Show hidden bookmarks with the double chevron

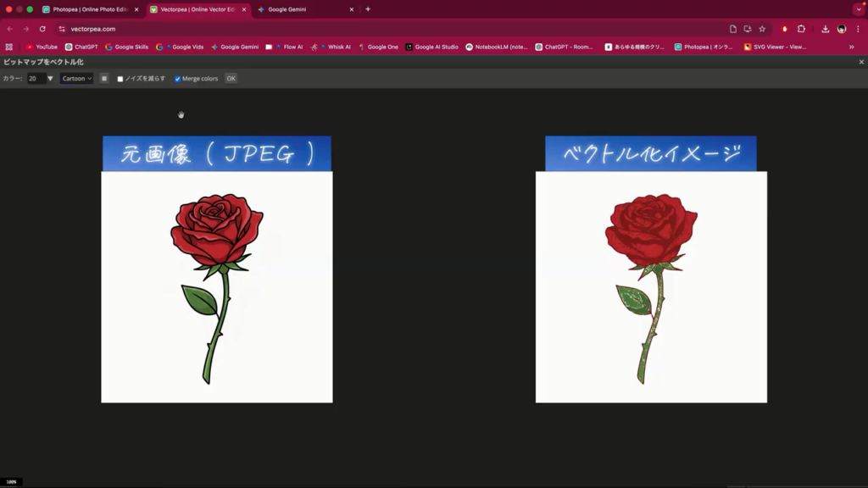coord(851,47)
